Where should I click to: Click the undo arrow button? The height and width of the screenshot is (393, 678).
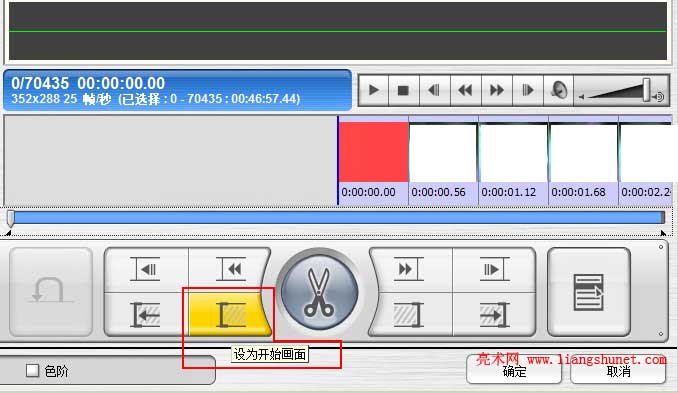tap(51, 292)
